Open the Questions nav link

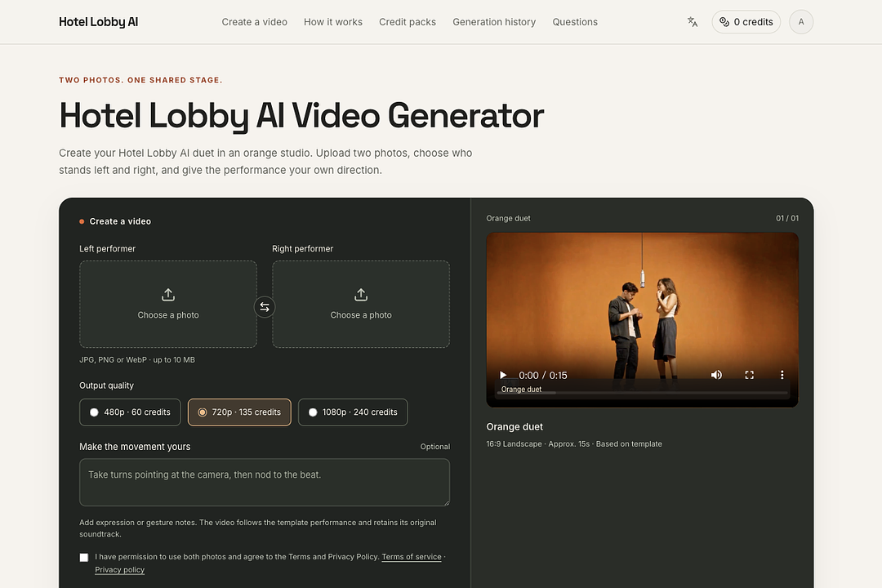pyautogui.click(x=575, y=22)
